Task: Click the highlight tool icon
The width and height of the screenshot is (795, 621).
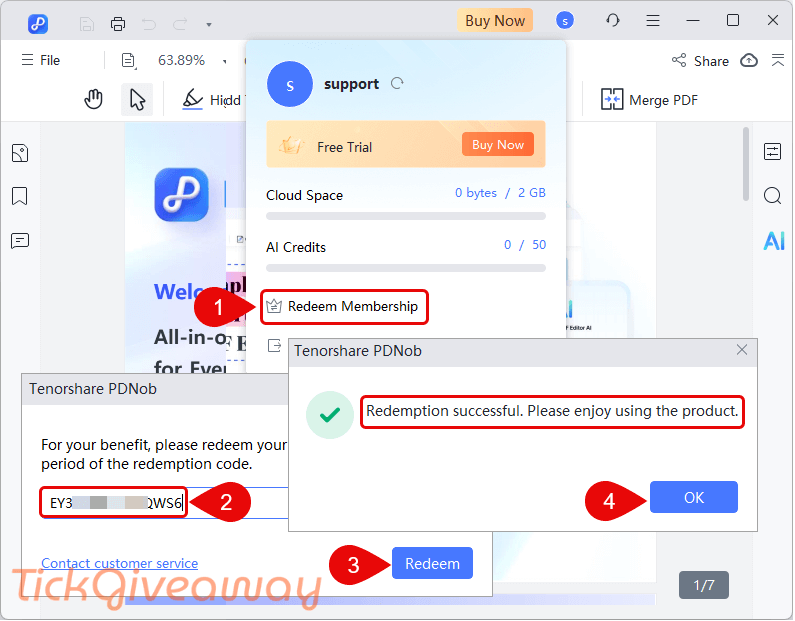Action: 193,99
